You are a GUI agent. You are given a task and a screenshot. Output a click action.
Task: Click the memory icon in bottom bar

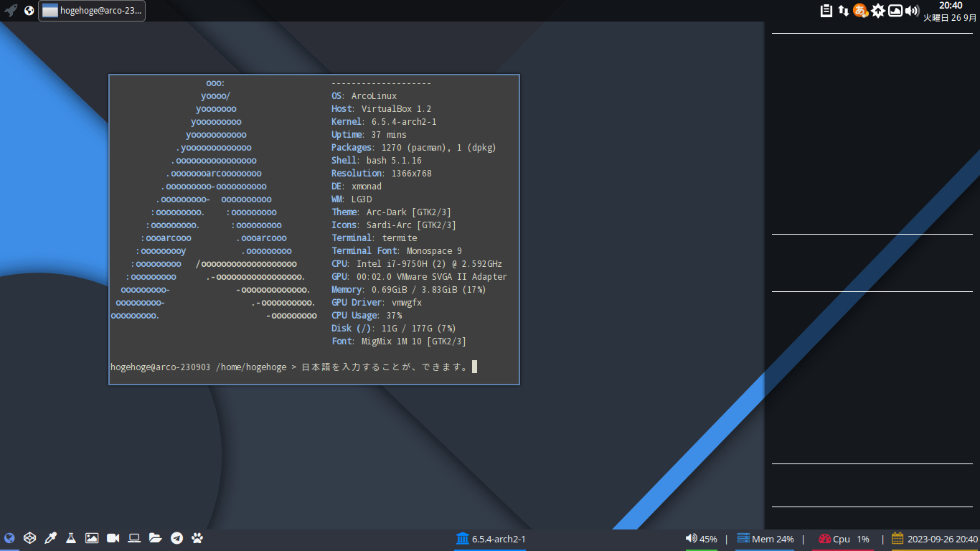tap(743, 538)
